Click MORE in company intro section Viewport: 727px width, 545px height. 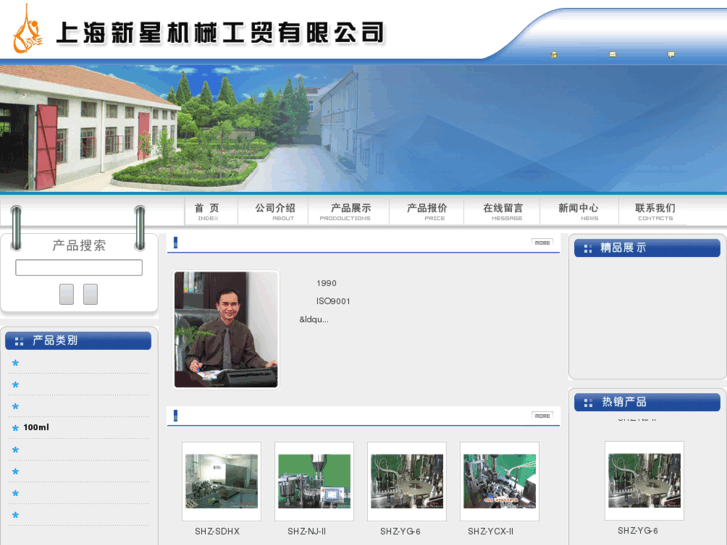point(542,243)
